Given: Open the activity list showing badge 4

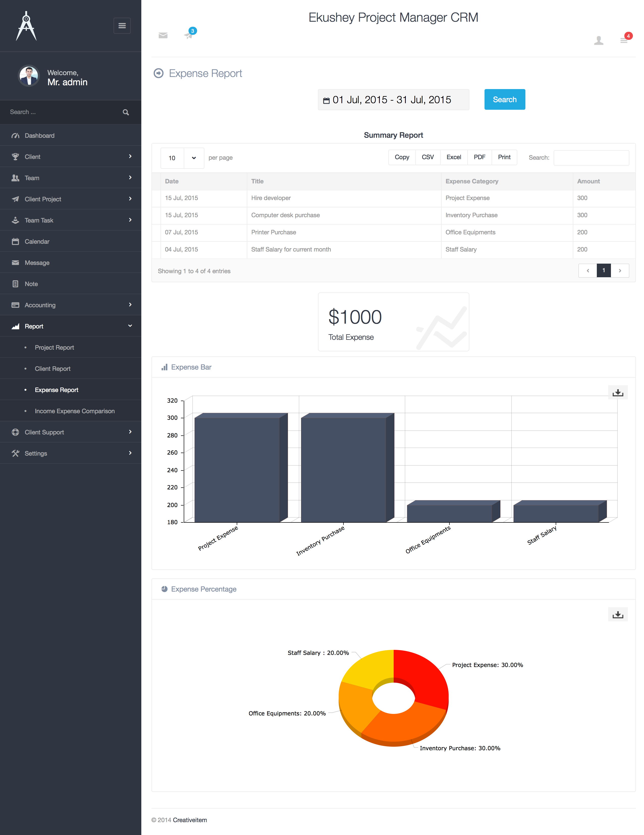Looking at the screenshot, I should (624, 40).
